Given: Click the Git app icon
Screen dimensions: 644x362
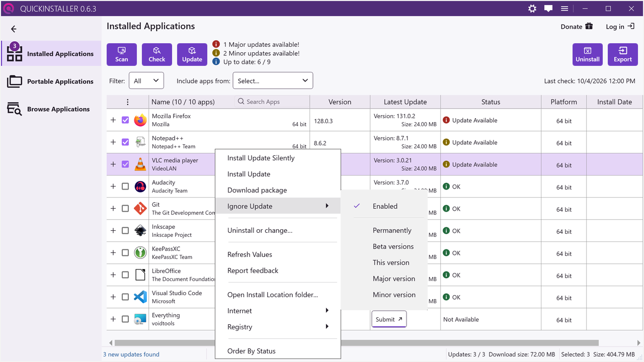Looking at the screenshot, I should 140,209.
